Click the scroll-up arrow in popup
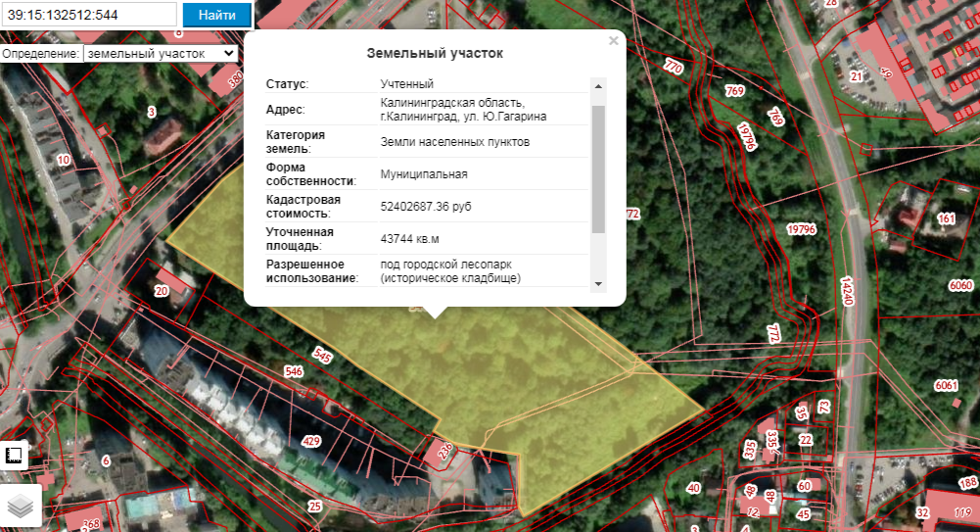Image resolution: width=980 pixels, height=532 pixels. click(598, 85)
